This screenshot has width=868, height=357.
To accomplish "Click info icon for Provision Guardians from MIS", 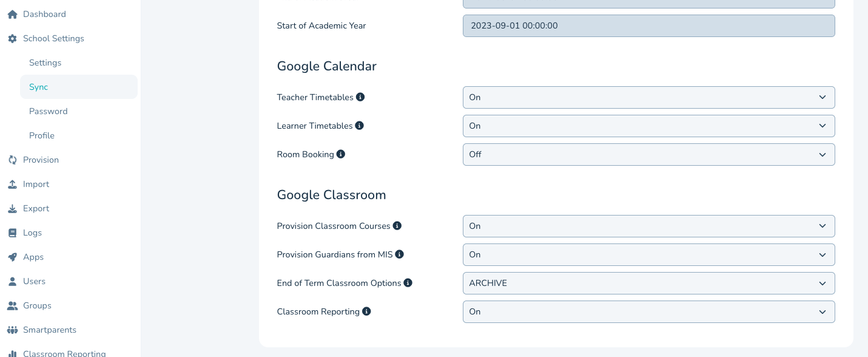I will tap(400, 254).
